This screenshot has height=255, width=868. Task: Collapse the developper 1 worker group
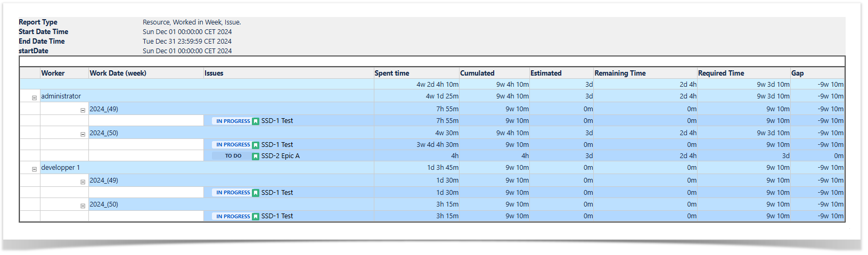[34, 169]
